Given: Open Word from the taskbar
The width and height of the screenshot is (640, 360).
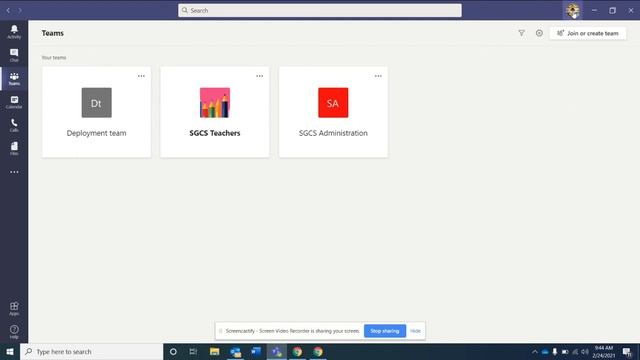Looking at the screenshot, I should click(x=256, y=351).
